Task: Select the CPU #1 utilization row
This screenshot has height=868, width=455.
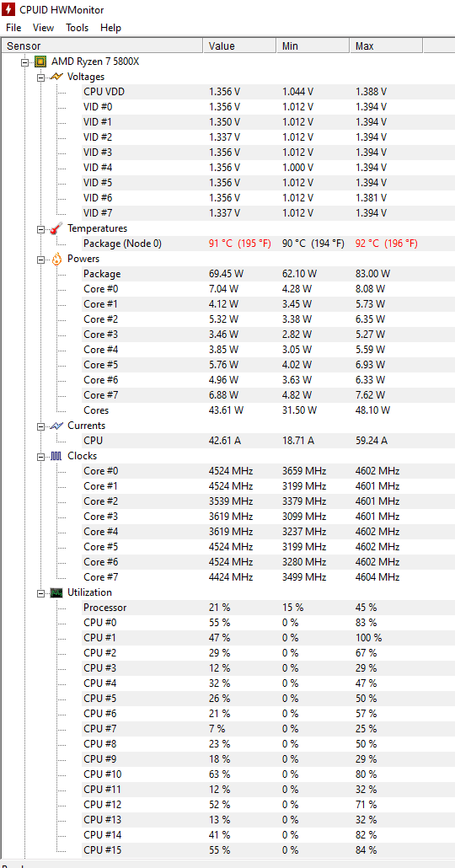Action: click(x=268, y=638)
